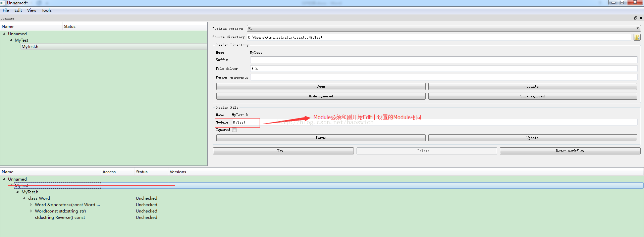Screen dimensions: 644x237
Task: Click Access column header in lower panel
Action: 118,172
